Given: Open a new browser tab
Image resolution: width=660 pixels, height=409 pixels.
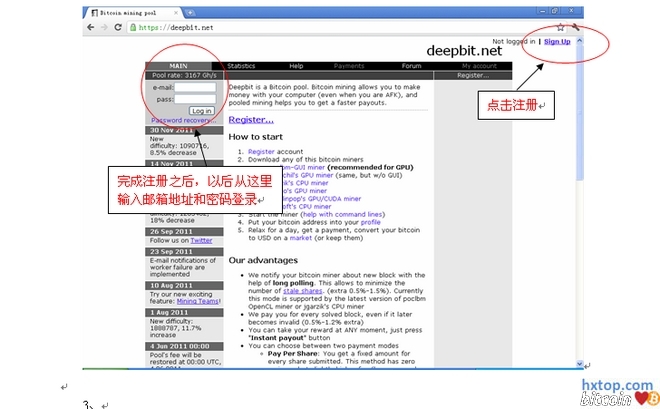Looking at the screenshot, I should click(189, 12).
